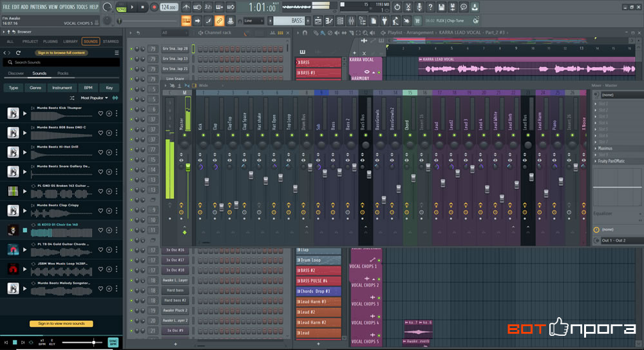Screen dimensions: 644x350
Task: Click the microphone recording icon
Action: tap(419, 7)
